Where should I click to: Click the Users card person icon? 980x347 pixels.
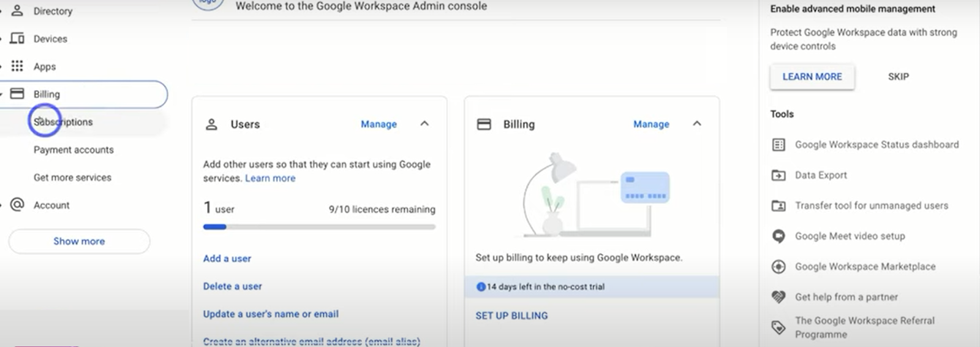pyautogui.click(x=211, y=124)
